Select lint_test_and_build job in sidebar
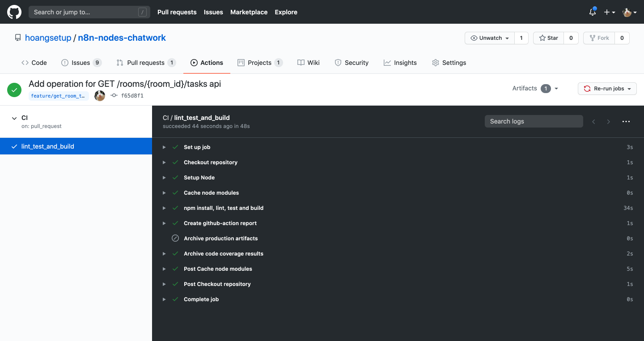644x341 pixels. 76,146
